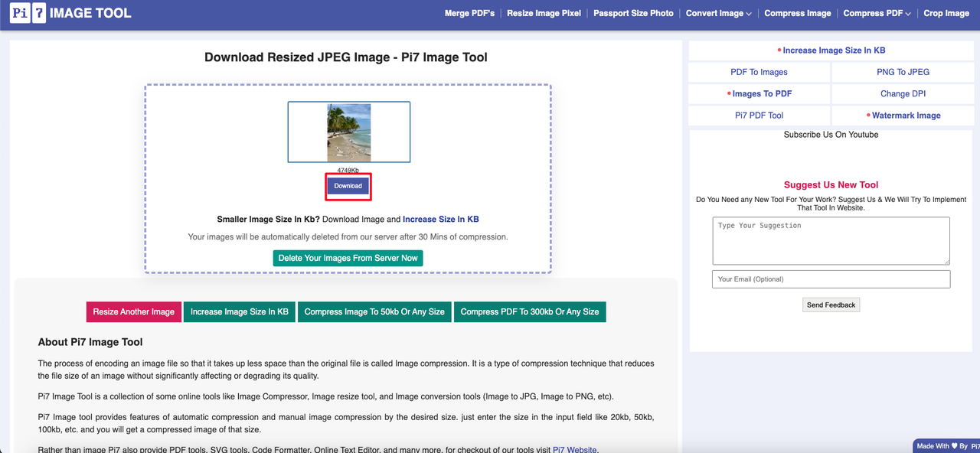Image resolution: width=980 pixels, height=453 pixels.
Task: Expand the Convert Image dropdown menu
Action: coord(718,13)
